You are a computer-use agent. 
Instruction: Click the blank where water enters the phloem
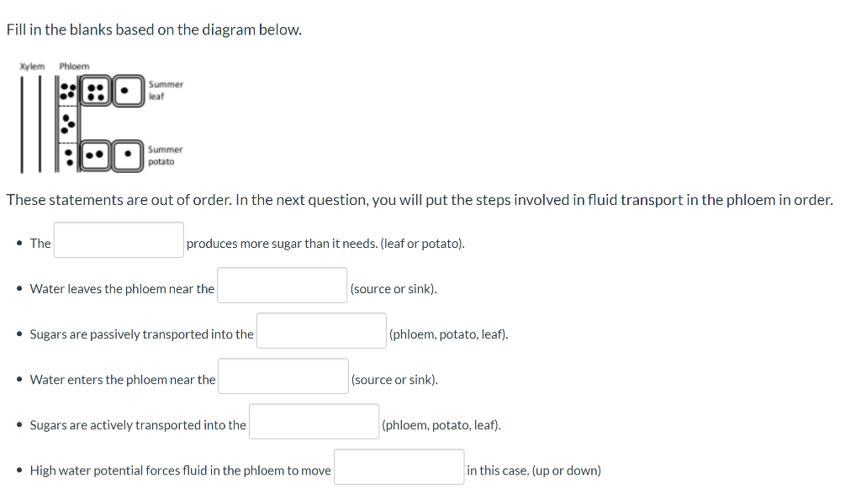click(x=283, y=375)
